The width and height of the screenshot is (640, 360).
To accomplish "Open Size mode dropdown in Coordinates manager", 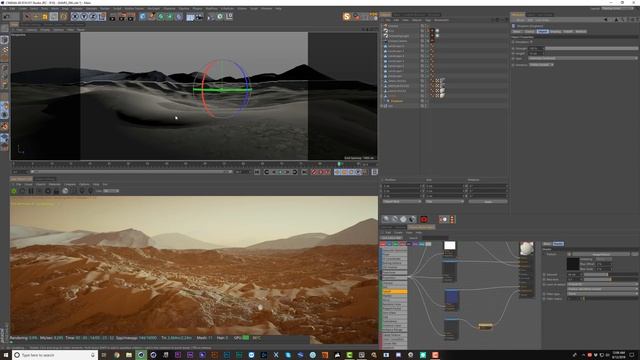I will click(444, 201).
